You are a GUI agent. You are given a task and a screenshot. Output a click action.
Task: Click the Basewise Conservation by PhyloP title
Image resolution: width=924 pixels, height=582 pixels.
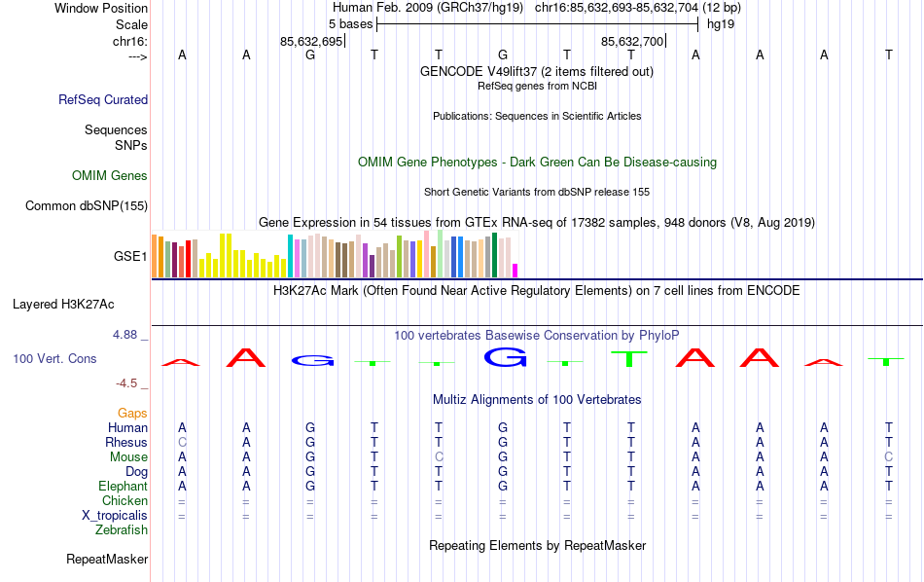(537, 336)
